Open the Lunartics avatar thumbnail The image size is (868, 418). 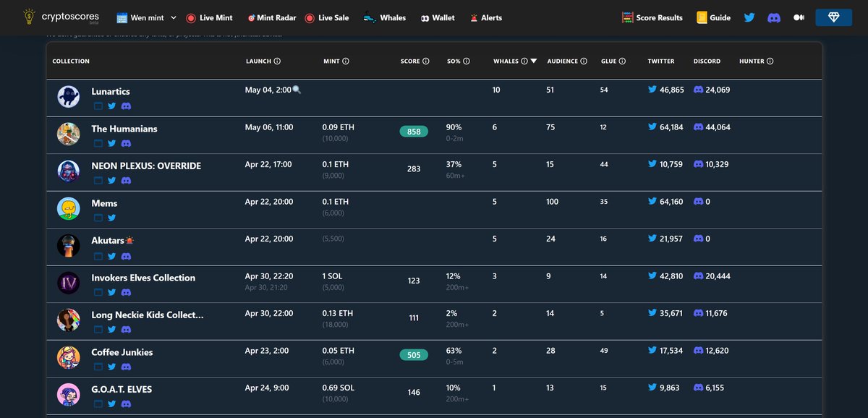69,96
